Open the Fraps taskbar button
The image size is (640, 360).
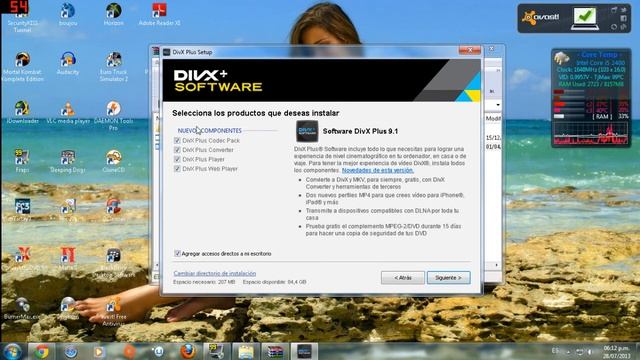click(216, 351)
